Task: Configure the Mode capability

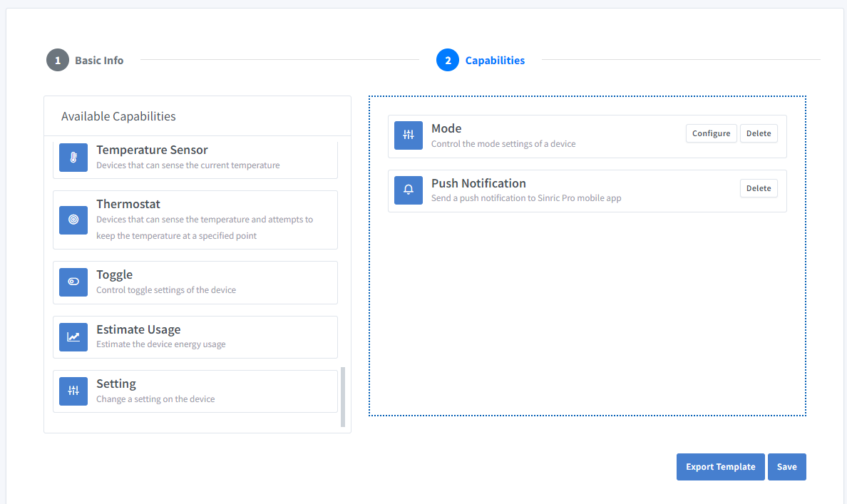Action: pos(711,133)
